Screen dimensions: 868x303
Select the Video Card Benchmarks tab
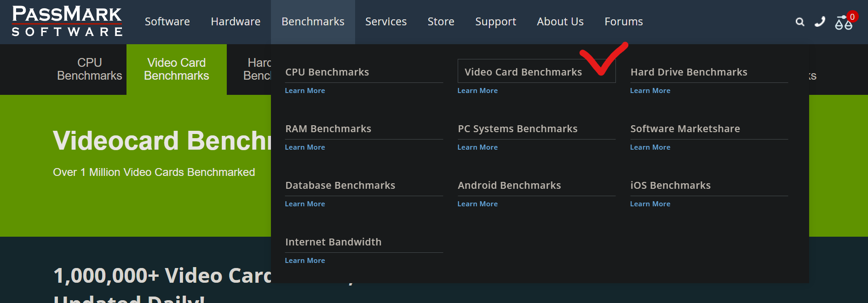pos(177,69)
